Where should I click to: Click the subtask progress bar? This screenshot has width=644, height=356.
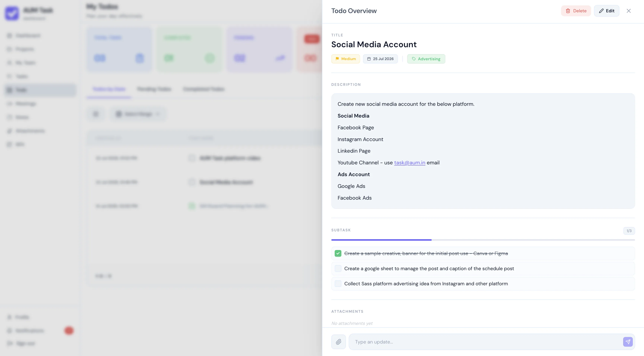click(483, 240)
